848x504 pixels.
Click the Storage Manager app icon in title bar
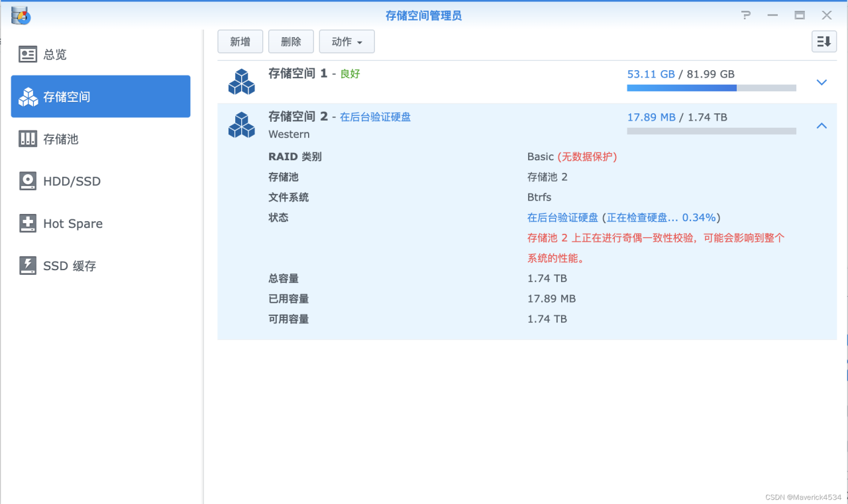point(21,15)
